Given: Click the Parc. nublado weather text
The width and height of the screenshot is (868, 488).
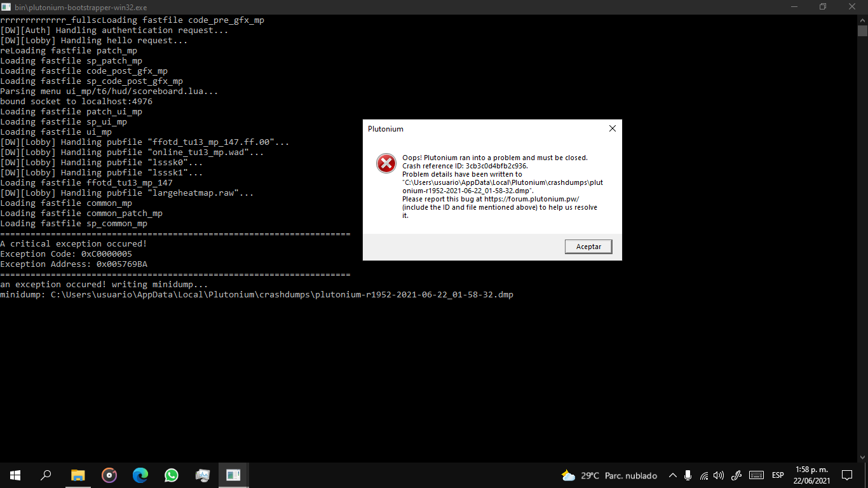Looking at the screenshot, I should coord(631,475).
